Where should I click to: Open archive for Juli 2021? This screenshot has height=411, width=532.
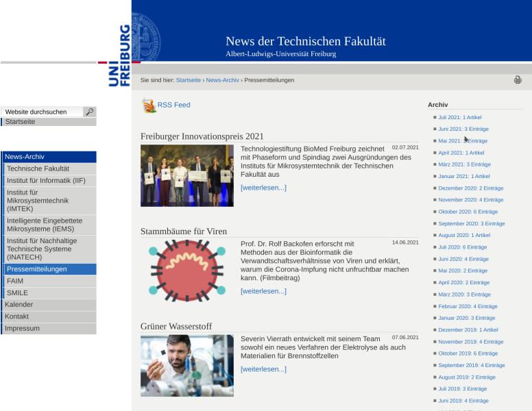(459, 117)
